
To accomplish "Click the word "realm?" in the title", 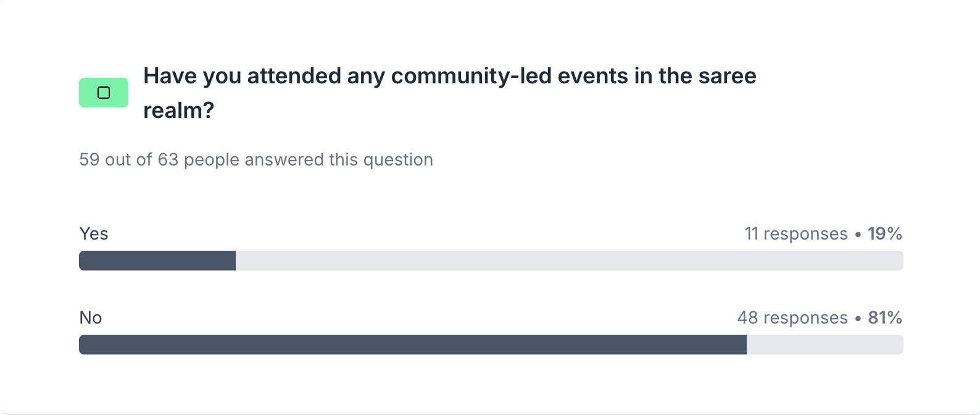I will tap(178, 111).
